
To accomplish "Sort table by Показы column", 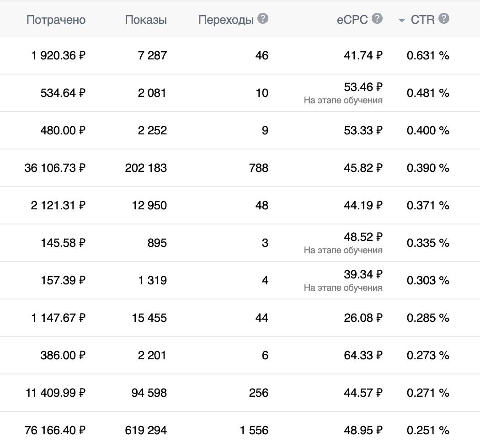I will (x=146, y=20).
